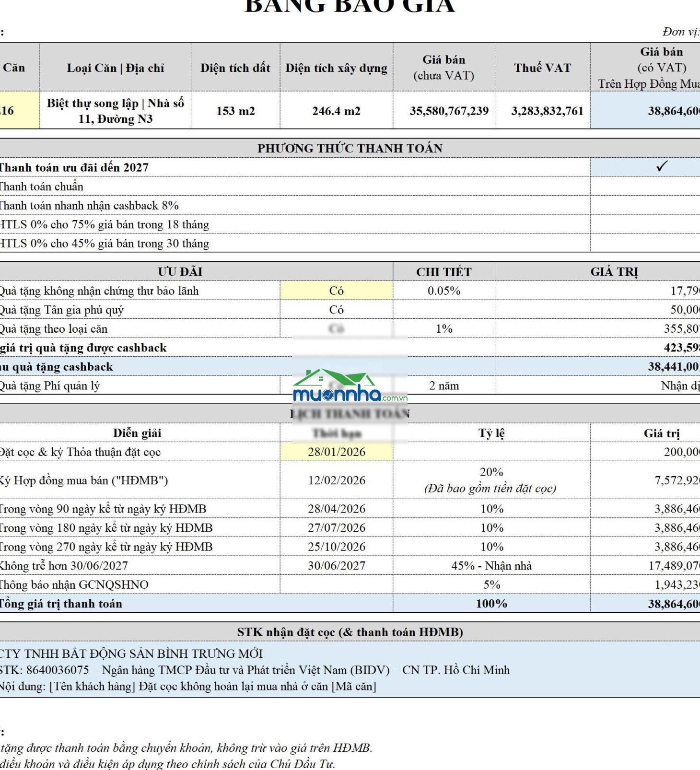Select the date "25/10/2026"
This screenshot has height=770, width=700.
click(x=337, y=547)
